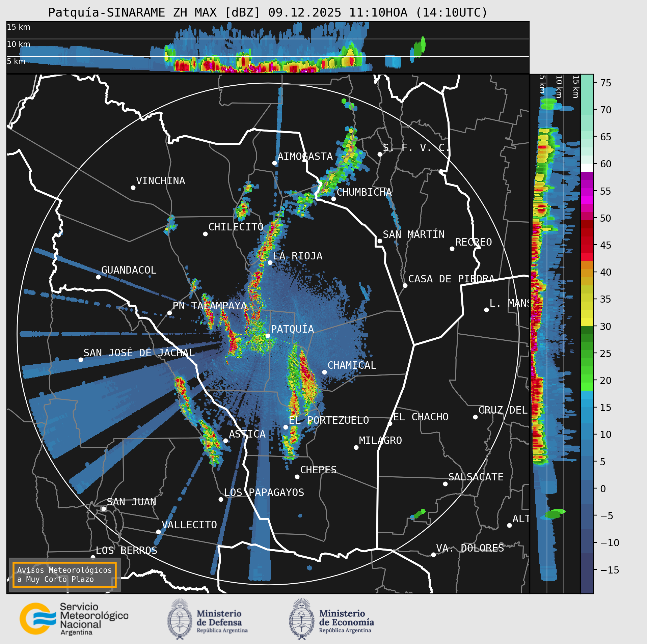Click the "VA. DOLORES" label
The image size is (647, 644).
pos(470,548)
